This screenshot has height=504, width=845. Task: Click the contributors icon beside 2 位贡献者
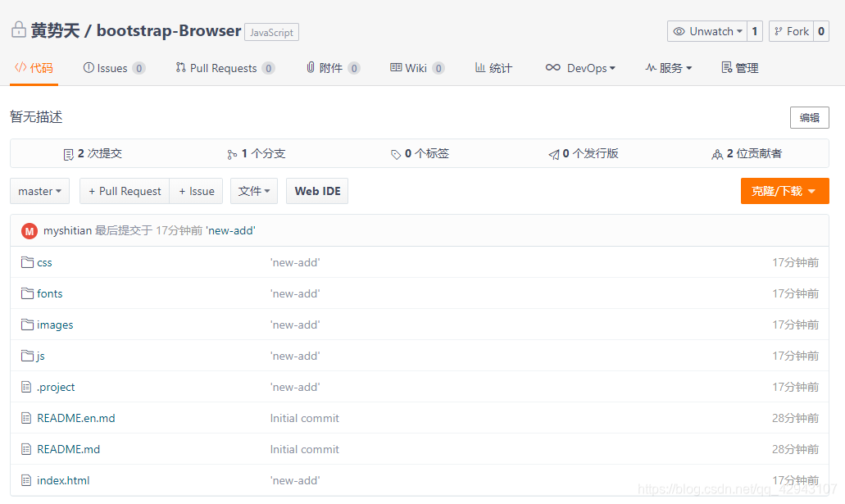tap(717, 155)
